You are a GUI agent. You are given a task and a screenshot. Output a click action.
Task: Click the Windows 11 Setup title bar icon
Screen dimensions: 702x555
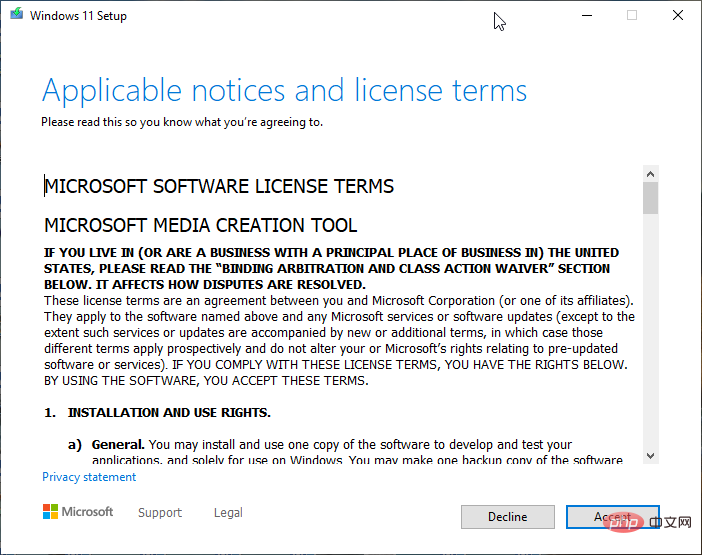(x=17, y=14)
